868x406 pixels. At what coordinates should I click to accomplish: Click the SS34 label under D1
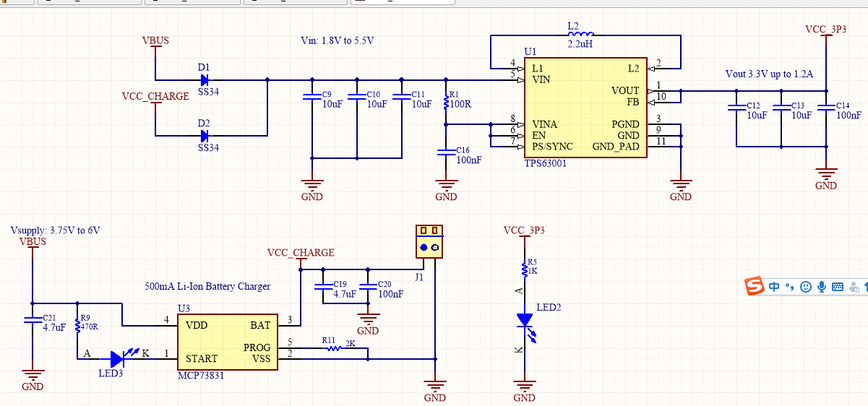click(208, 92)
